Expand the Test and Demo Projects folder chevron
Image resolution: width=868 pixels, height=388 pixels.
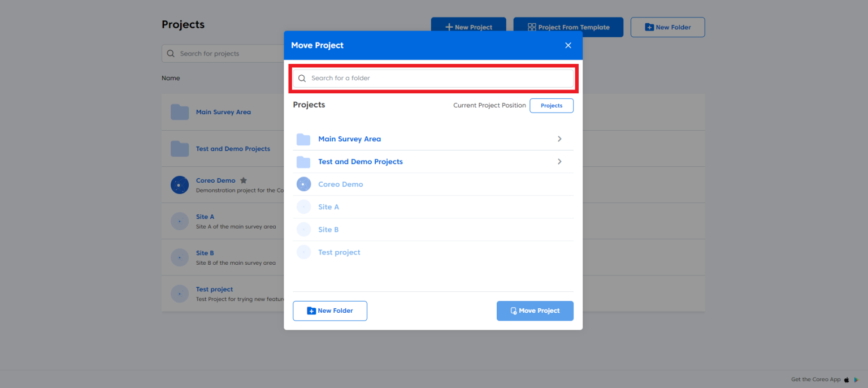pyautogui.click(x=559, y=161)
